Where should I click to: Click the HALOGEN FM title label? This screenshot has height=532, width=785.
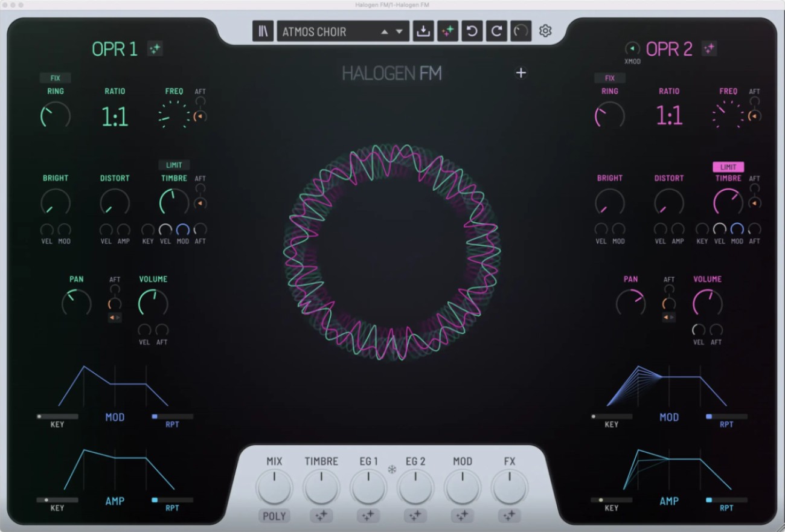point(392,73)
